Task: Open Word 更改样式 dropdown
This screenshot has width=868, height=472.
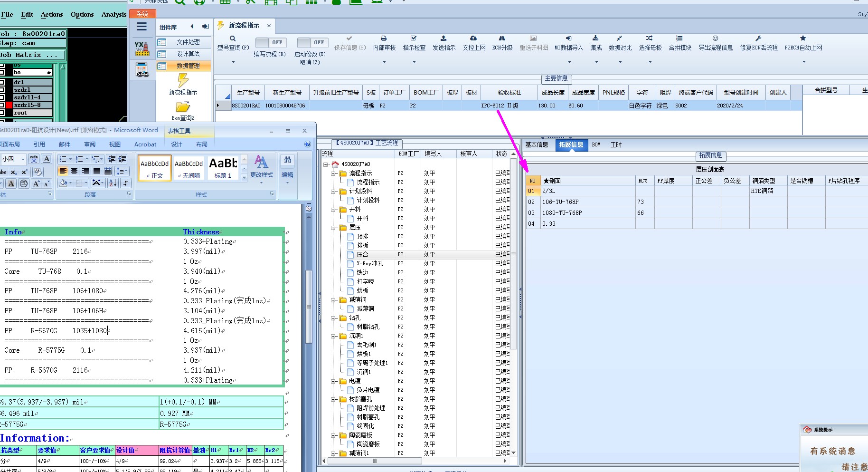Action: (x=262, y=183)
